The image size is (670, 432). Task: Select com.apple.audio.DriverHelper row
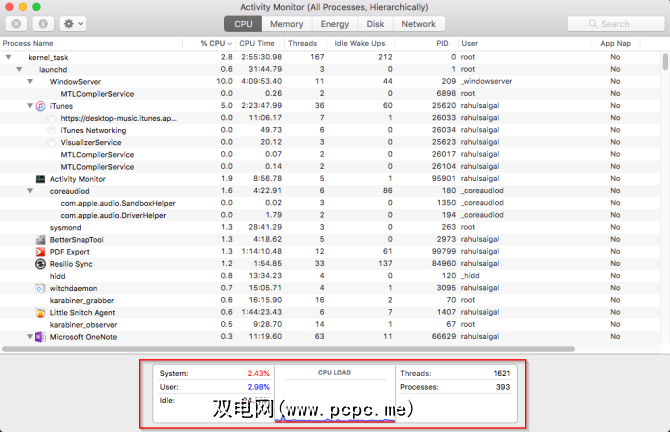coord(330,215)
